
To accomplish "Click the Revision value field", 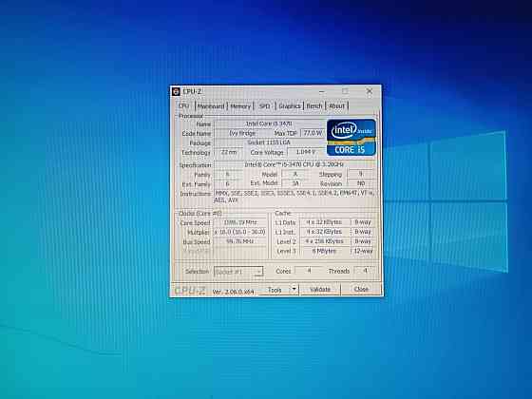I will coord(361,183).
